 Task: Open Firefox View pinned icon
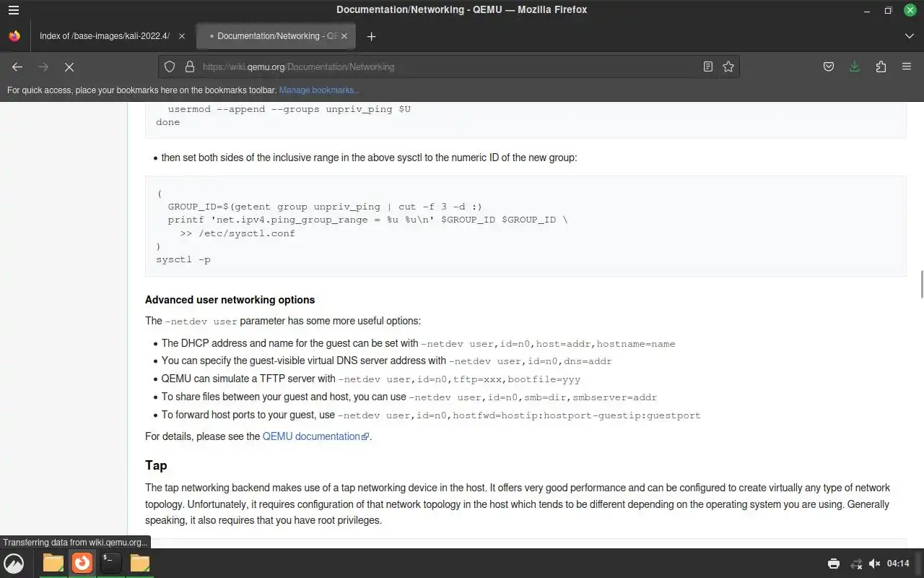(14, 36)
